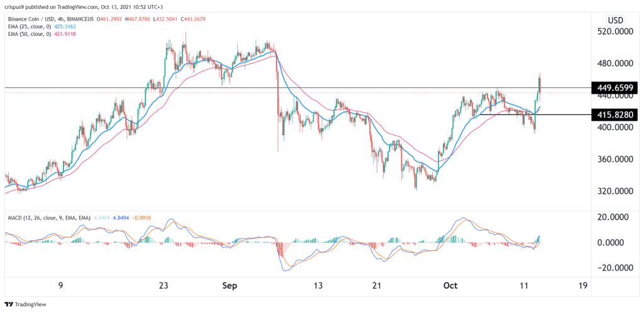This screenshot has width=644, height=312.
Task: Click the date 23 on the time axis
Action: (x=163, y=285)
